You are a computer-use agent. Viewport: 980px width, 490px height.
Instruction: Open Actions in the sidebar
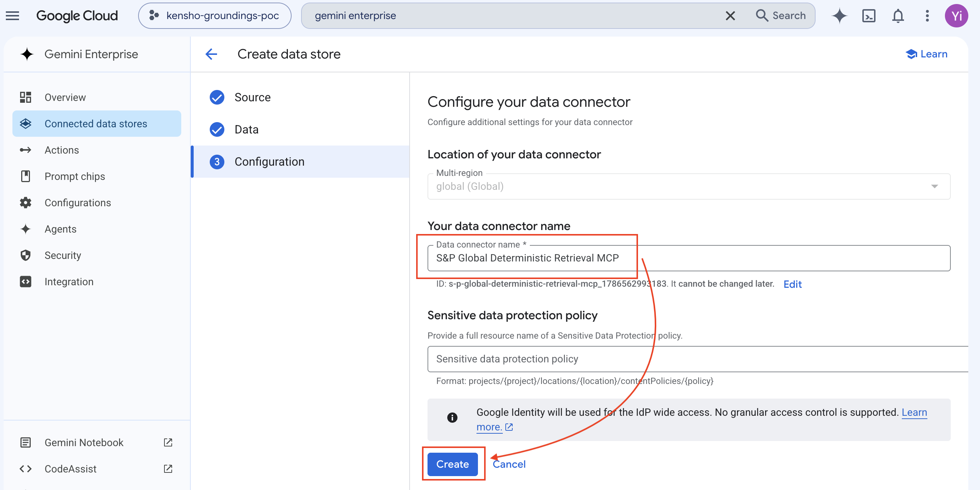(x=96, y=150)
